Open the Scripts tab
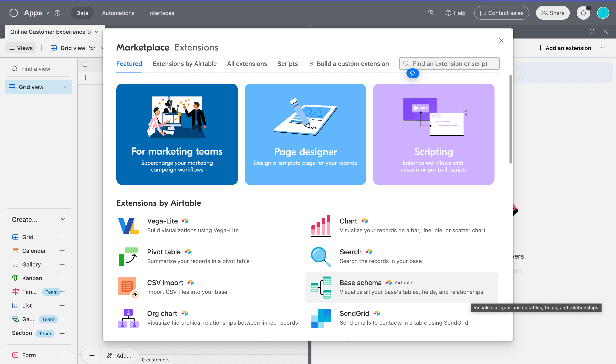Image resolution: width=616 pixels, height=364 pixels. click(x=287, y=64)
